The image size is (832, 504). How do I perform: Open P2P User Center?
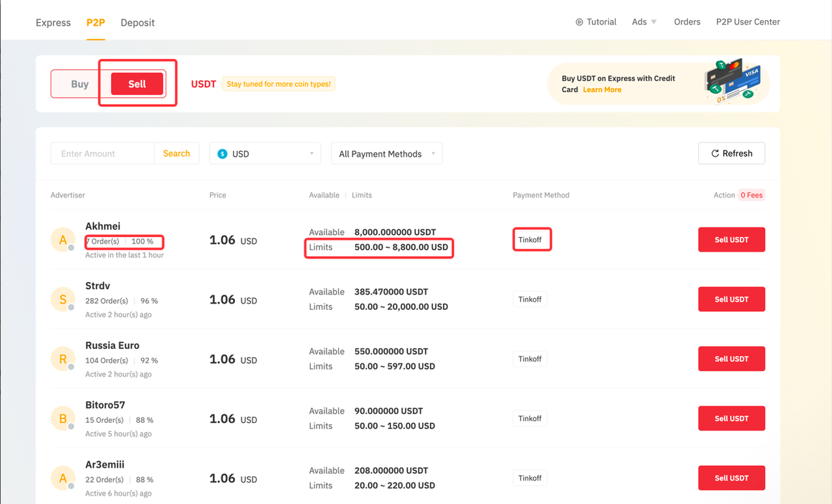748,22
